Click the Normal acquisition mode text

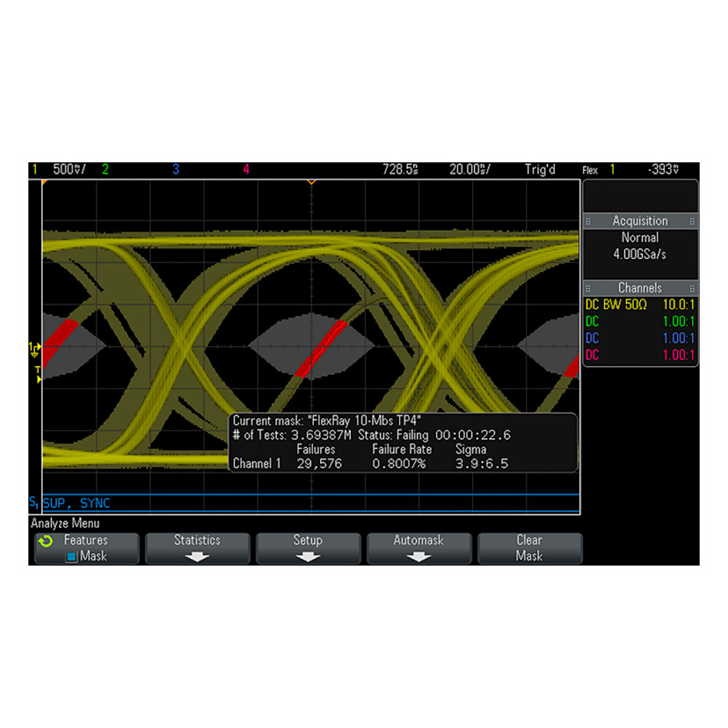pos(640,238)
